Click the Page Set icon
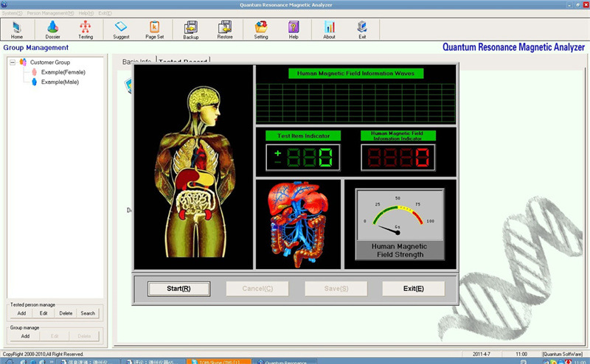 [155, 28]
